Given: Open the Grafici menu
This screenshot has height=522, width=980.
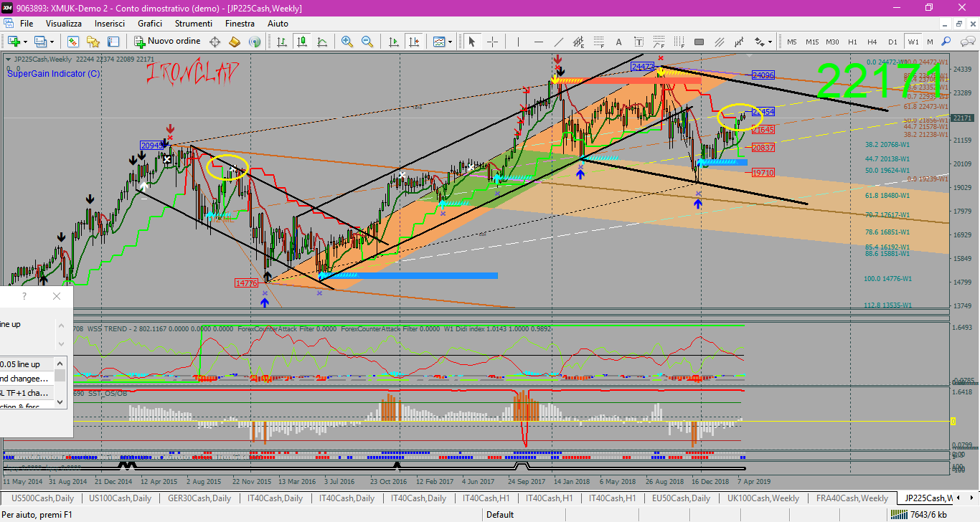Looking at the screenshot, I should [150, 24].
